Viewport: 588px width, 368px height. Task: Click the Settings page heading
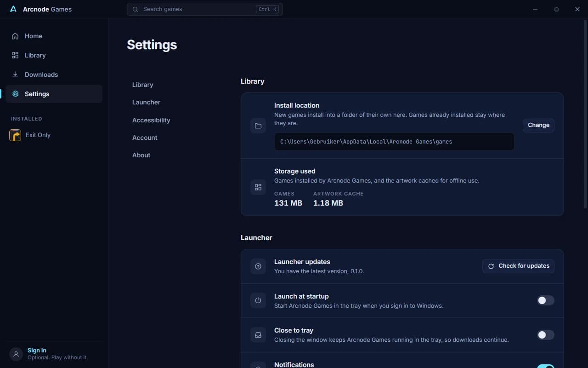[152, 45]
